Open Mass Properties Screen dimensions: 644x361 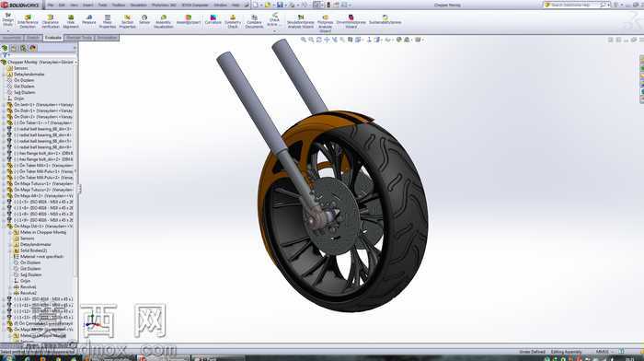click(x=108, y=22)
